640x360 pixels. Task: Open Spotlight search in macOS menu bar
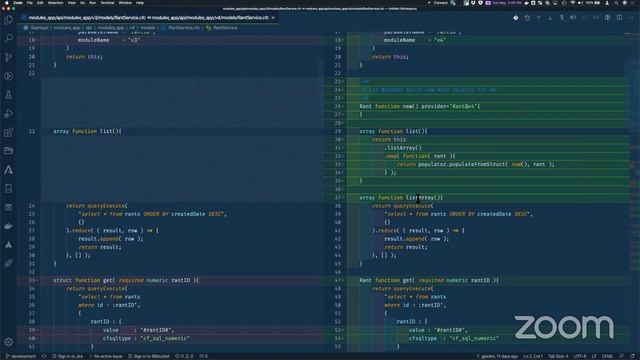[616, 2]
